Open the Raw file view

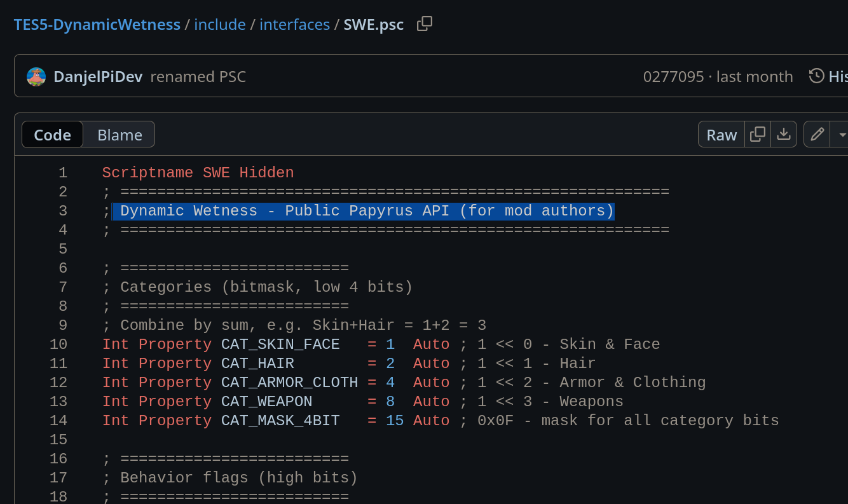[x=721, y=134]
